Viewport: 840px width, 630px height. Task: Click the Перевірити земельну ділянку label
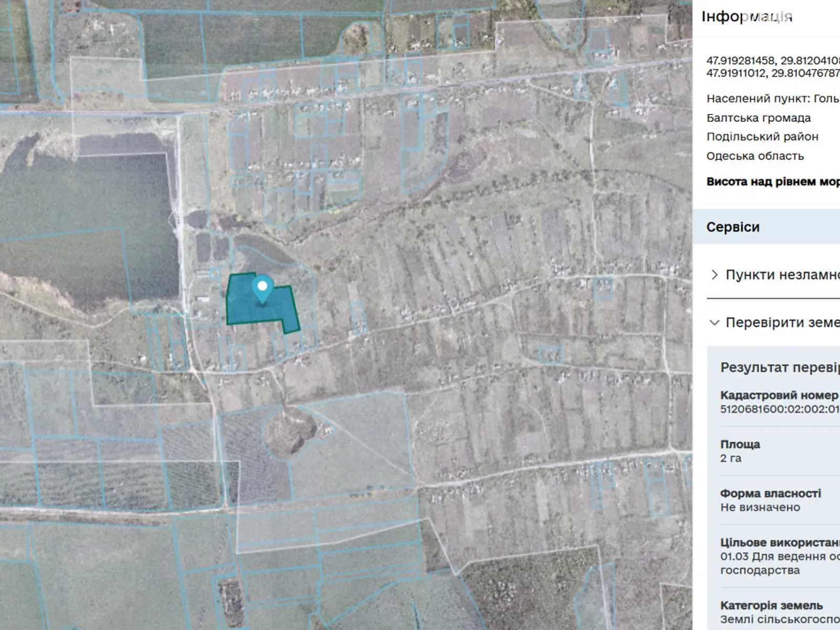point(782,322)
